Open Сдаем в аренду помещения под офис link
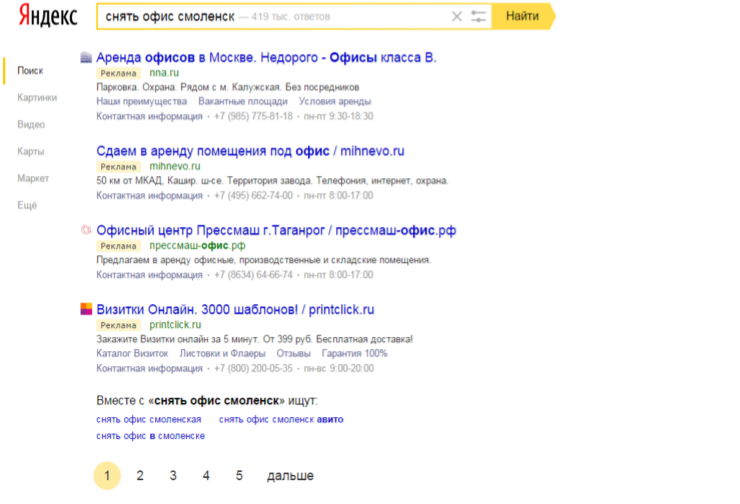Viewport: 740px width, 504px height. (x=250, y=151)
